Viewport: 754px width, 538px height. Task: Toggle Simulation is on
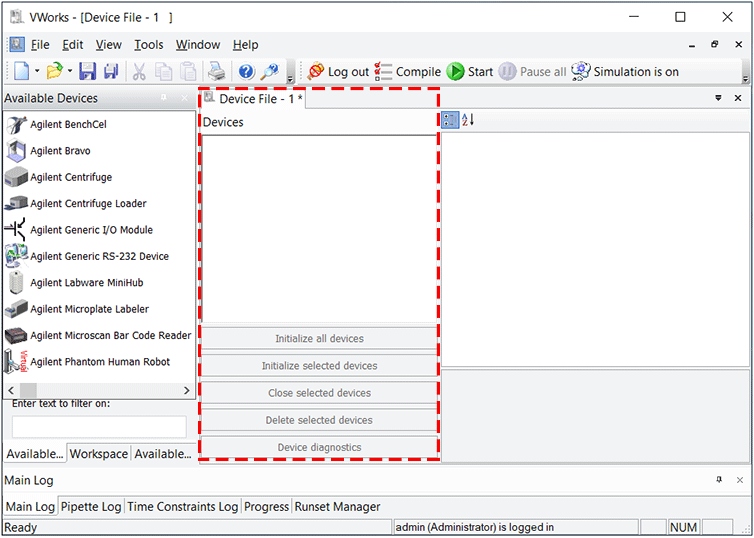click(625, 72)
